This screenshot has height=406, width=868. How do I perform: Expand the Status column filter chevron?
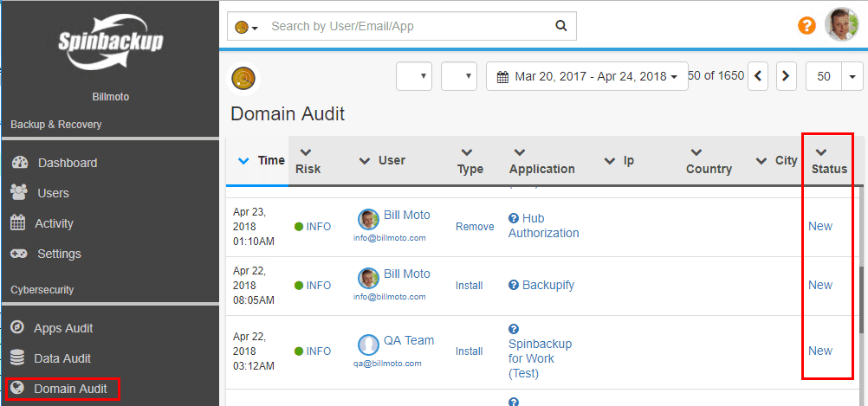coord(821,152)
